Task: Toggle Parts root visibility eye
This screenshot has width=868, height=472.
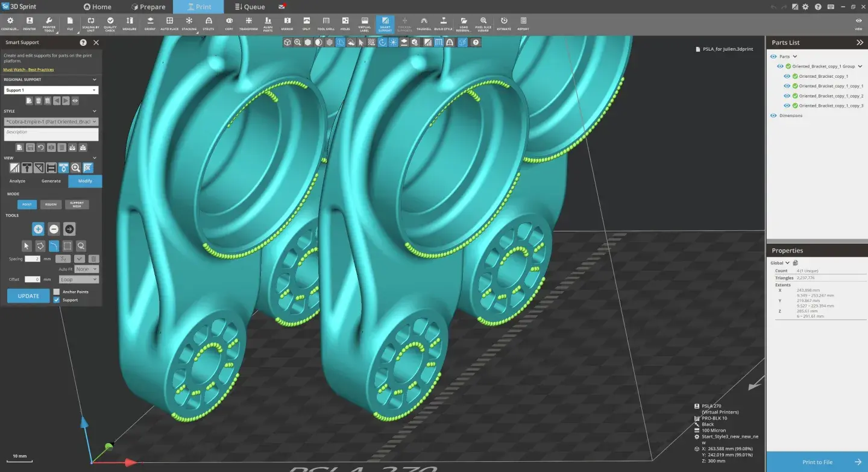Action: (773, 57)
